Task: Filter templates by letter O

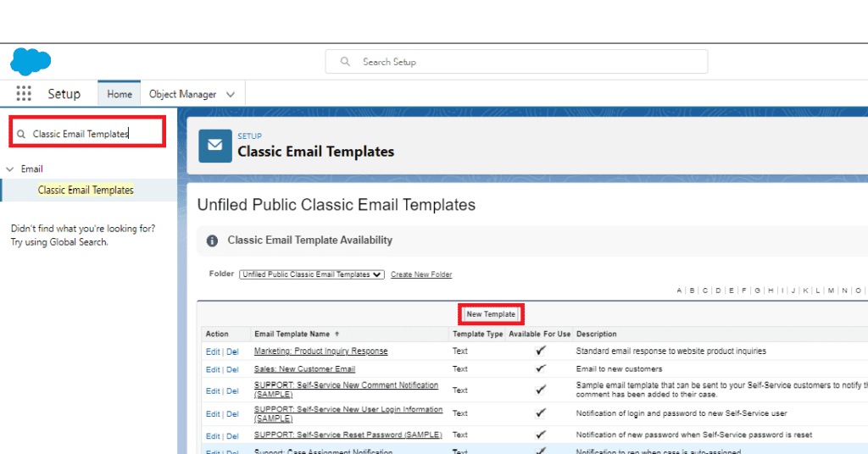Action: [x=858, y=291]
